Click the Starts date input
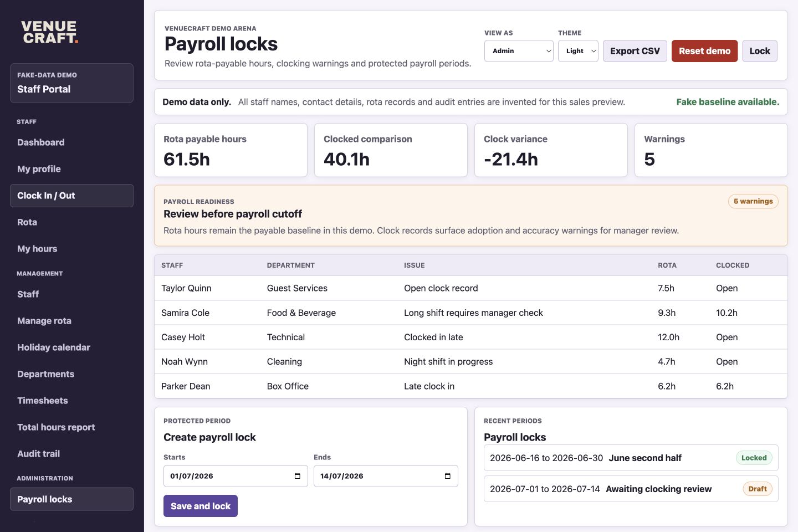 point(236,476)
